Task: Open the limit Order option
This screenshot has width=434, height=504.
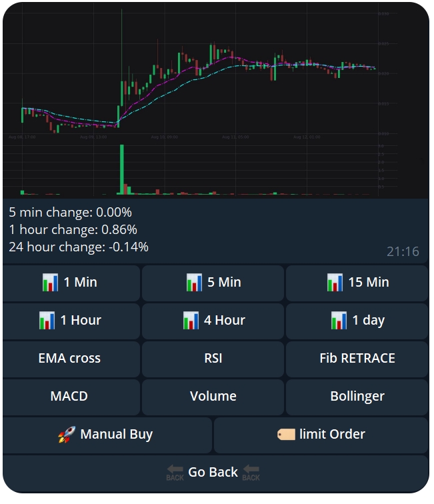Action: [321, 435]
